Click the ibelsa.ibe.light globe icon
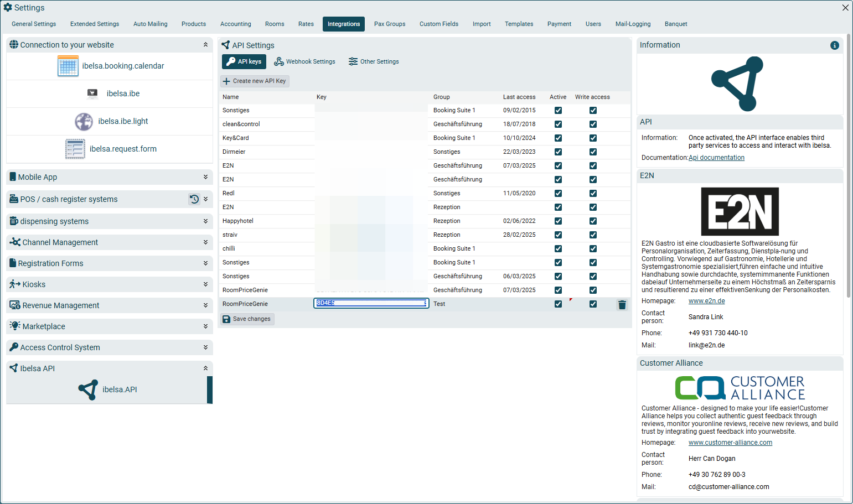Image resolution: width=853 pixels, height=504 pixels. 84,121
